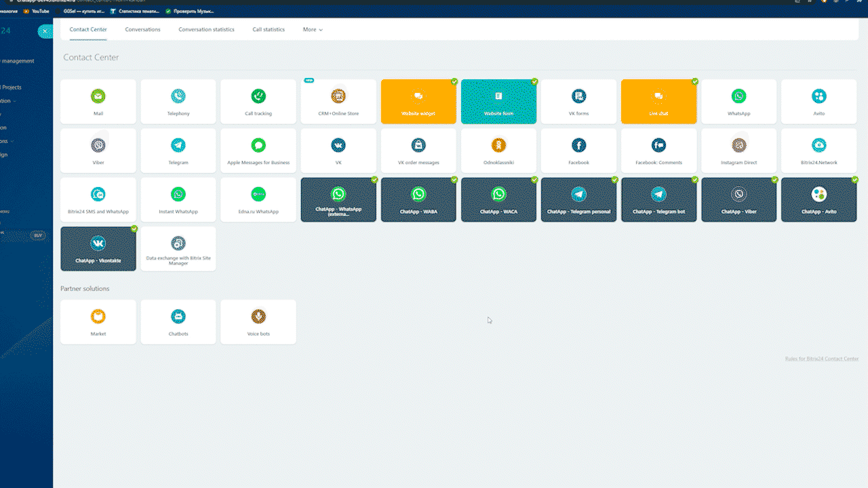Open the management item in sidebar
868x488 pixels.
[x=17, y=61]
